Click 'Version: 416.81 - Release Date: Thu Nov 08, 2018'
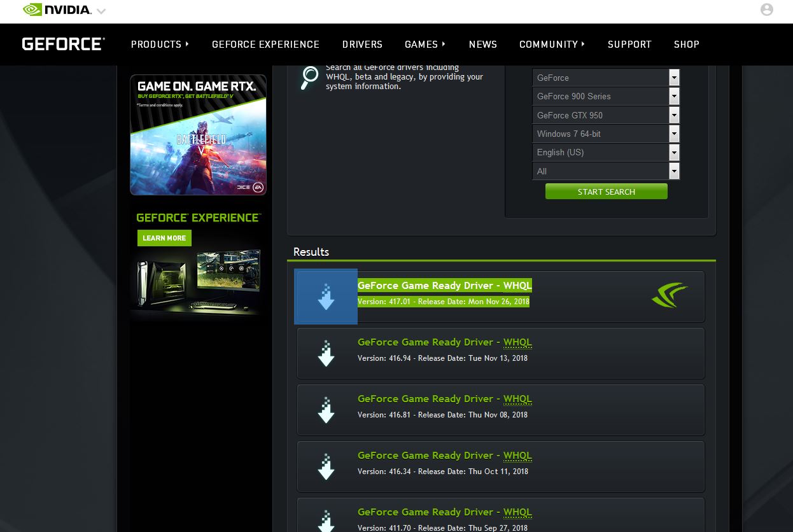This screenshot has width=793, height=532. tap(442, 415)
